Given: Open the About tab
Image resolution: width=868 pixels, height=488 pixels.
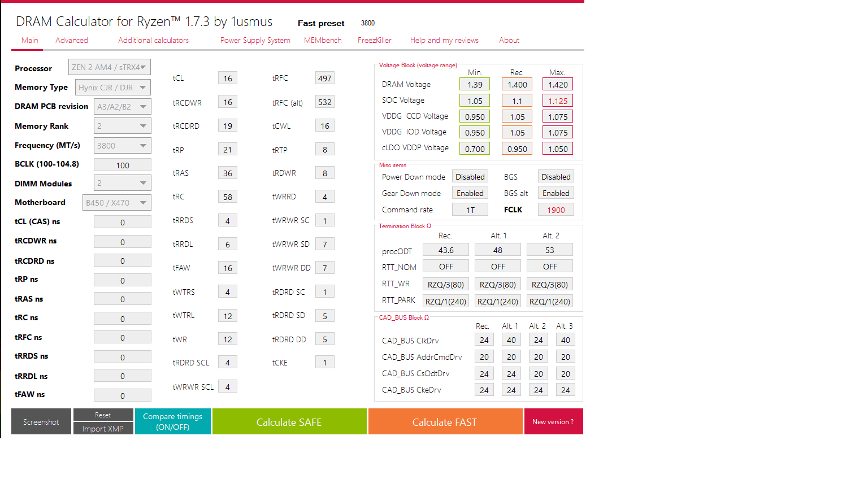Looking at the screenshot, I should (x=509, y=40).
